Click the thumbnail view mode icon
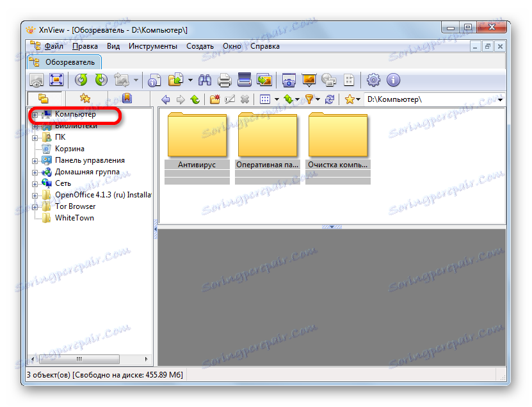Viewport: 532px width, 407px height. click(x=265, y=99)
